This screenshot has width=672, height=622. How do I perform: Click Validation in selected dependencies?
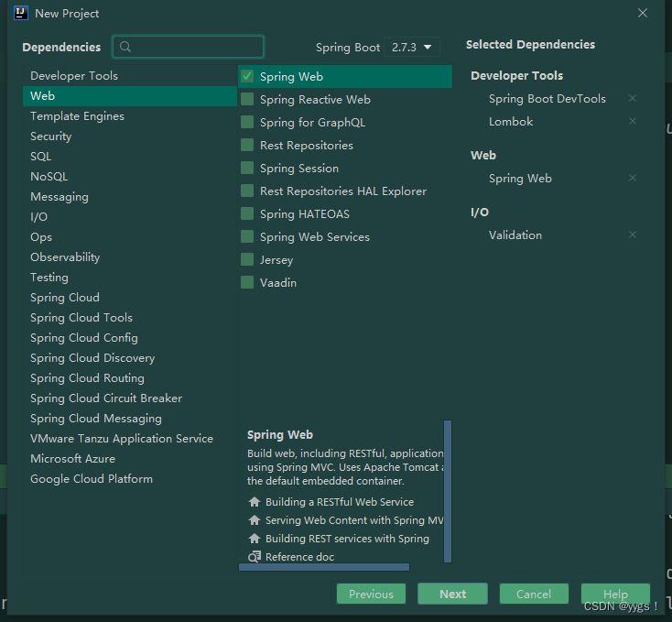[515, 235]
